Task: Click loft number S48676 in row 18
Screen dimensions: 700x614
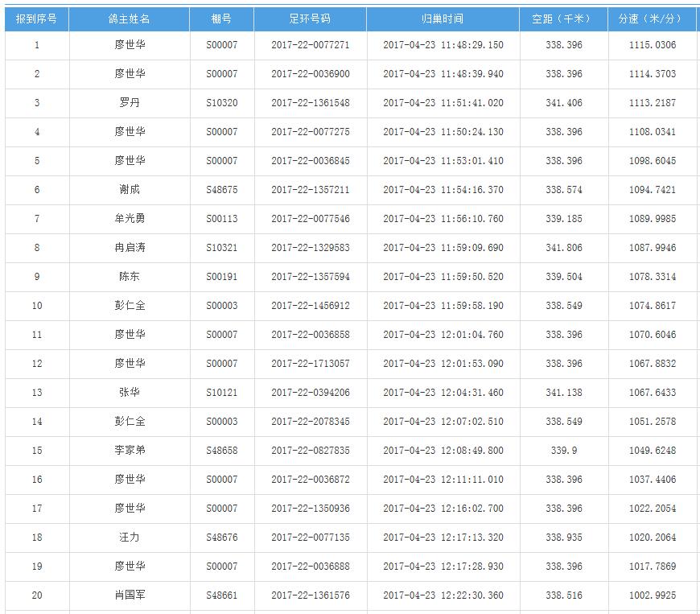Action: pyautogui.click(x=221, y=538)
